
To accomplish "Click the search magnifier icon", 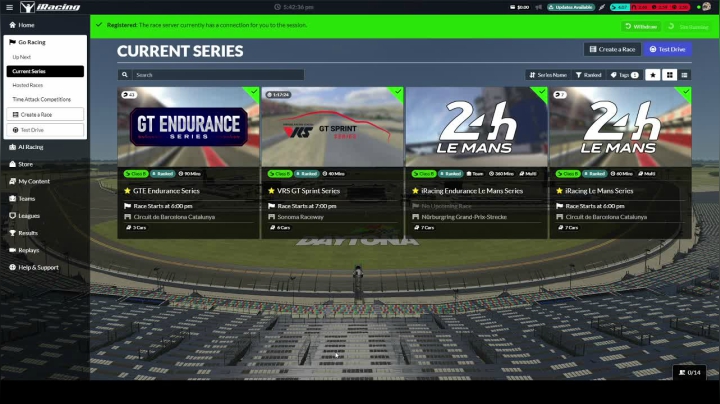I will [x=124, y=75].
